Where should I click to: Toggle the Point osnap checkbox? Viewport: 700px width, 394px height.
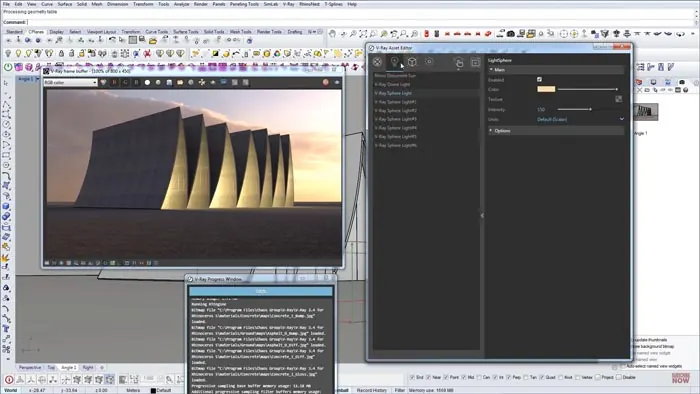446,377
